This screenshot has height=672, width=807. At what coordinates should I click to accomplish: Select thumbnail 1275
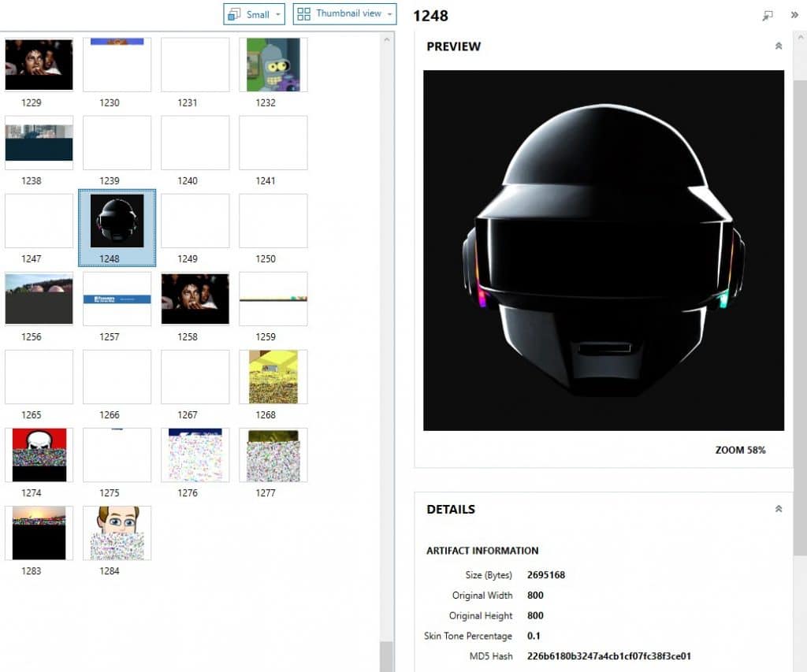click(117, 455)
